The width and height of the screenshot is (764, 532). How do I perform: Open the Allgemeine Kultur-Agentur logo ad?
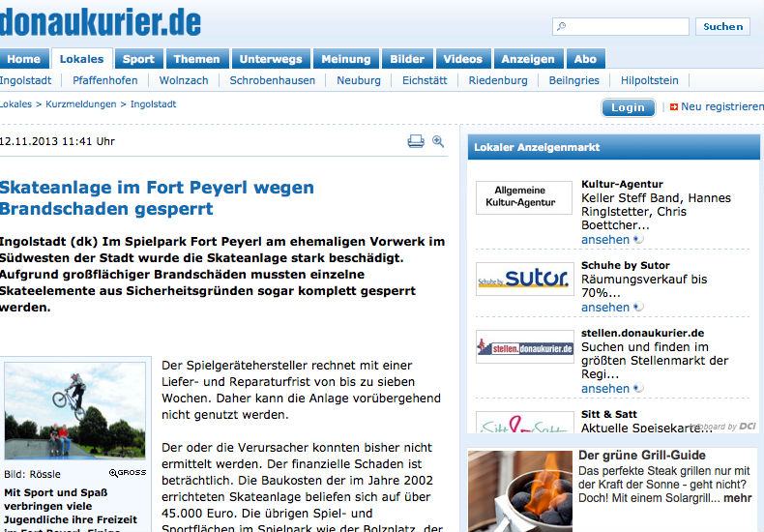[524, 197]
